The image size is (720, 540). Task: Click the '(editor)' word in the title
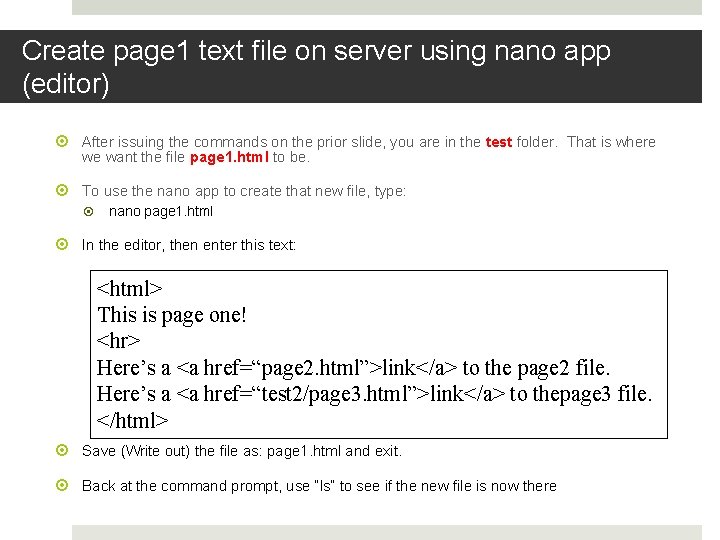(x=66, y=84)
